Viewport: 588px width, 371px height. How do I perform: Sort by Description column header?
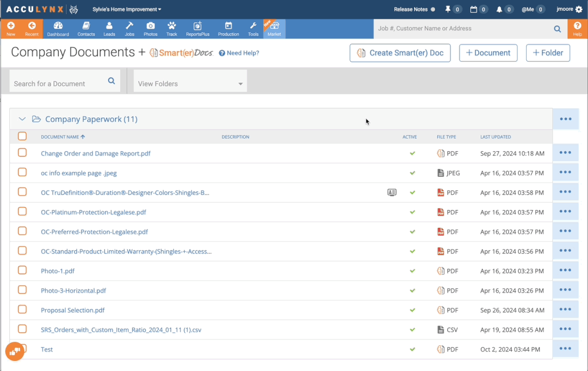pyautogui.click(x=235, y=137)
